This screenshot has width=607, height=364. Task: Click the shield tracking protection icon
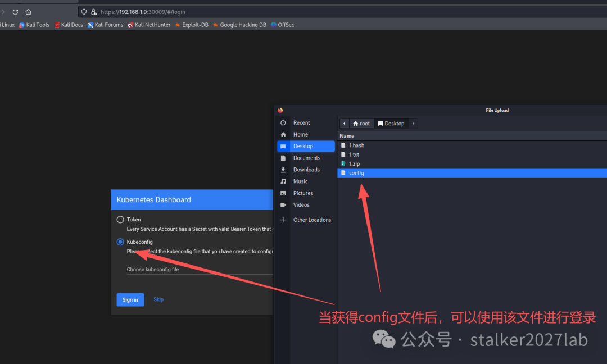(84, 12)
